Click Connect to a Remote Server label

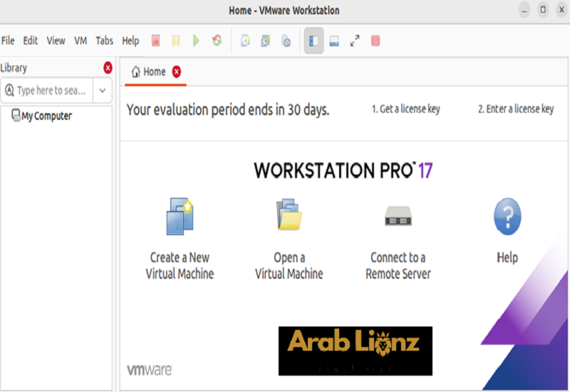pyautogui.click(x=398, y=265)
